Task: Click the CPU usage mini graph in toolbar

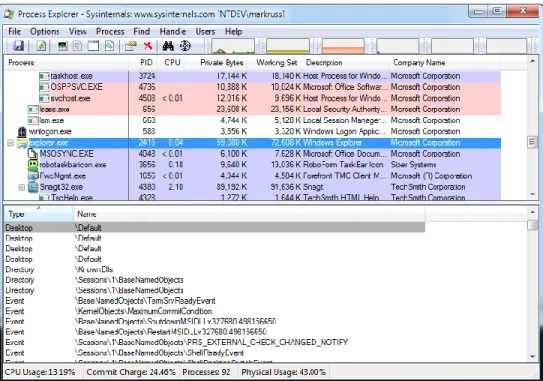Action: pos(233,46)
